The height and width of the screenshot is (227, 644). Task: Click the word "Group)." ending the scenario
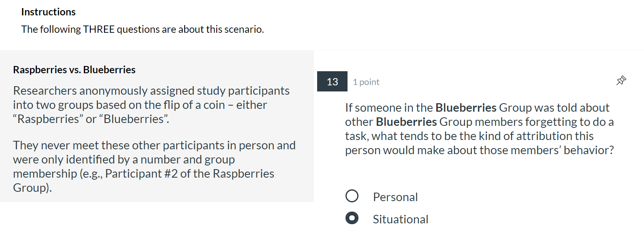click(32, 188)
